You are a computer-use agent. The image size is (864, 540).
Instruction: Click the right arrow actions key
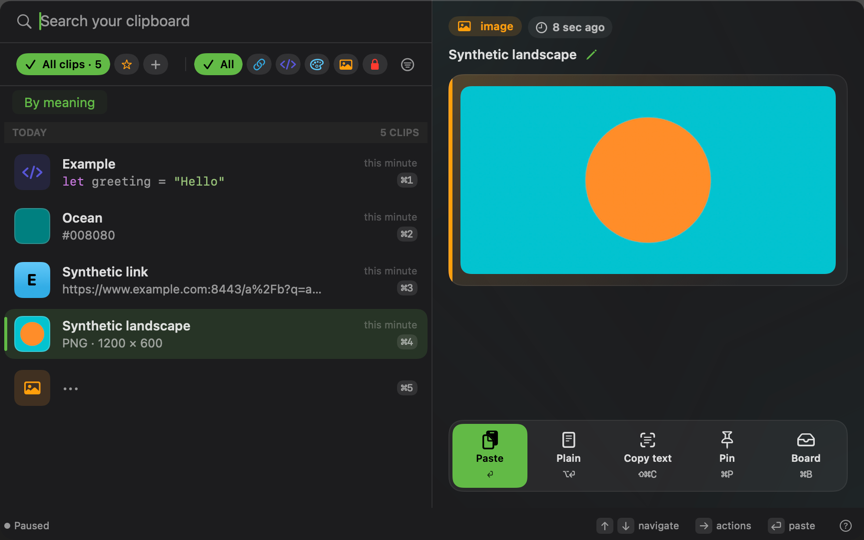(x=704, y=526)
